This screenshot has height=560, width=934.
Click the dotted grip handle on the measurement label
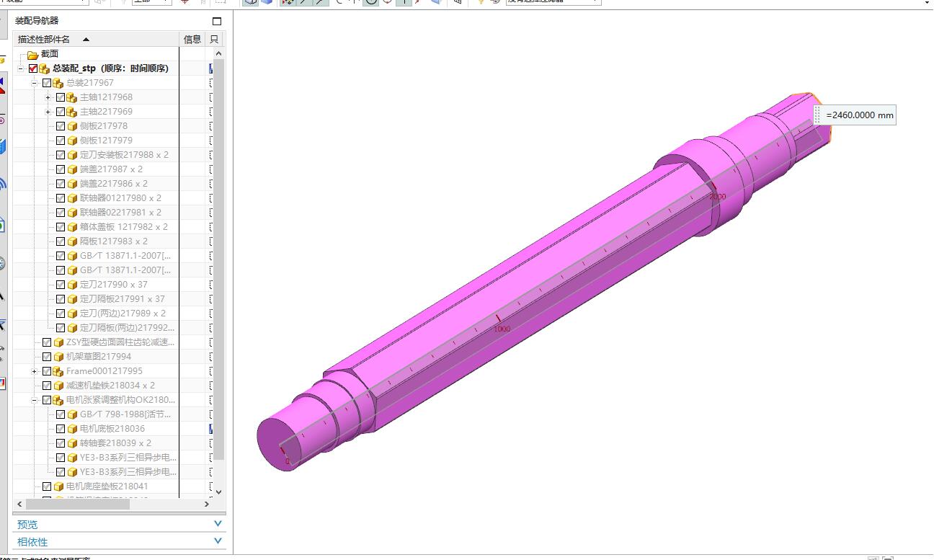coord(818,115)
